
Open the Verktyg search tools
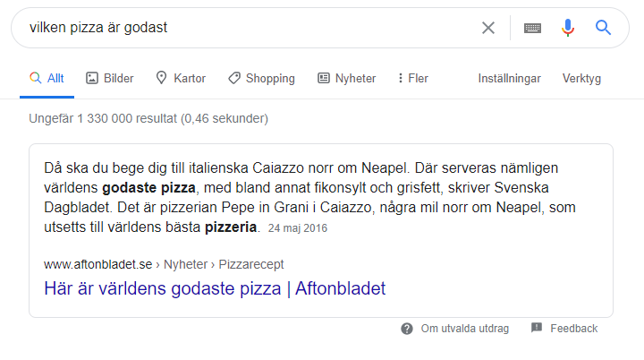[581, 79]
